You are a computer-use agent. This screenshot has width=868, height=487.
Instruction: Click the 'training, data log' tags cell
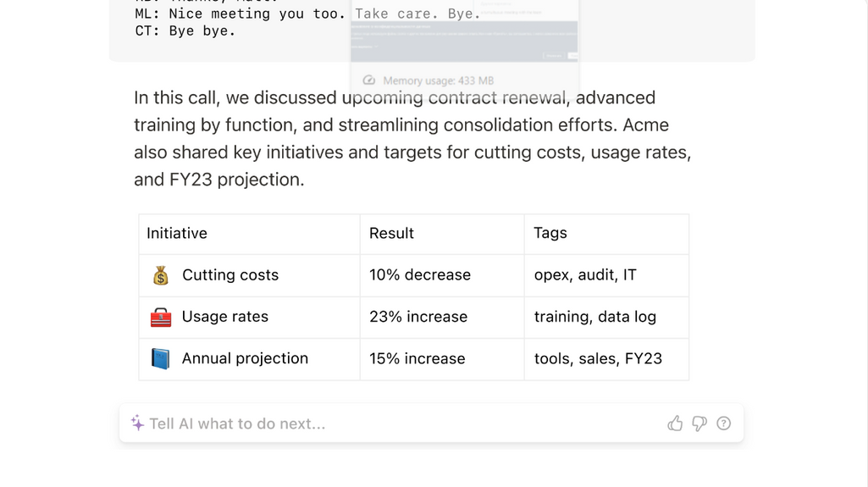pyautogui.click(x=606, y=317)
